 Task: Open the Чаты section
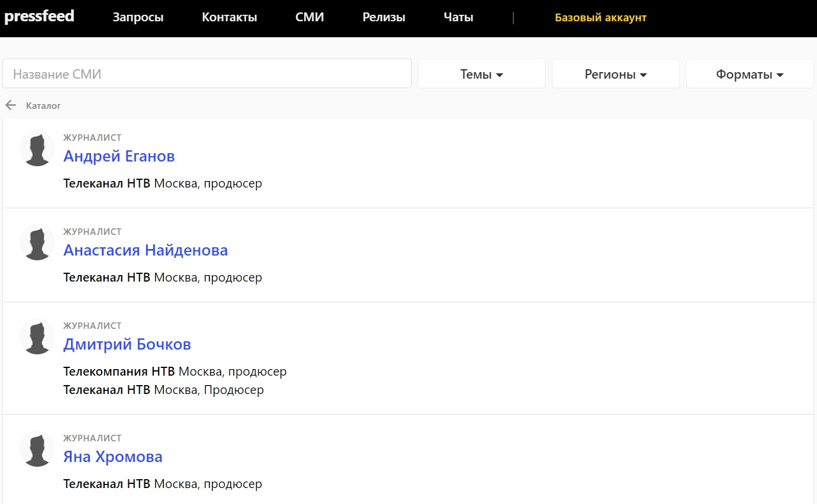click(458, 18)
